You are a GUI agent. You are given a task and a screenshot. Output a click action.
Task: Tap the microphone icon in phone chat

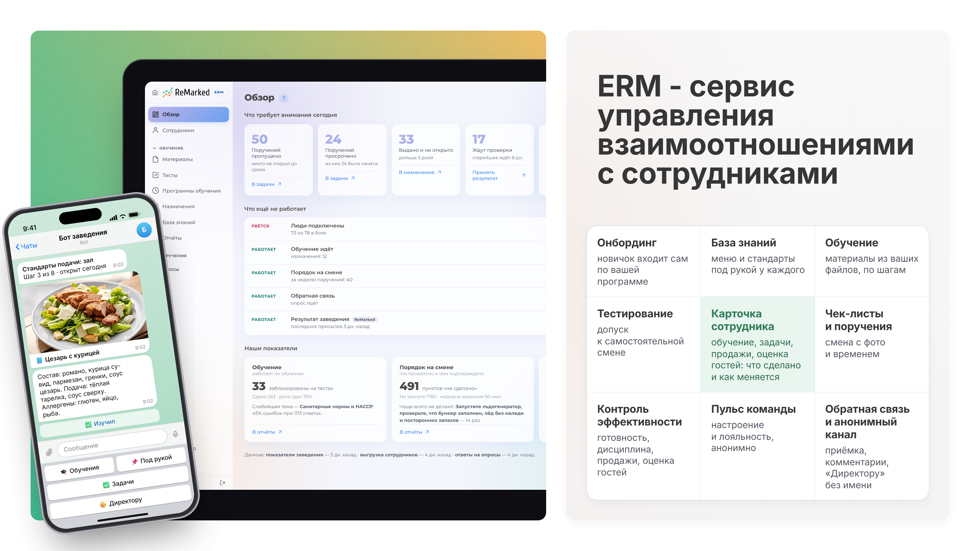coord(175,434)
